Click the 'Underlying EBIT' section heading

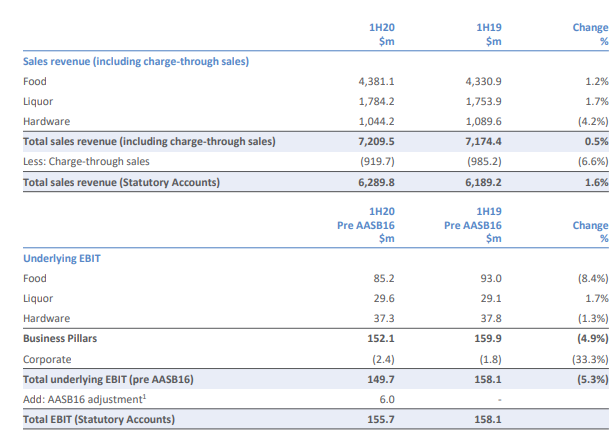[62, 258]
